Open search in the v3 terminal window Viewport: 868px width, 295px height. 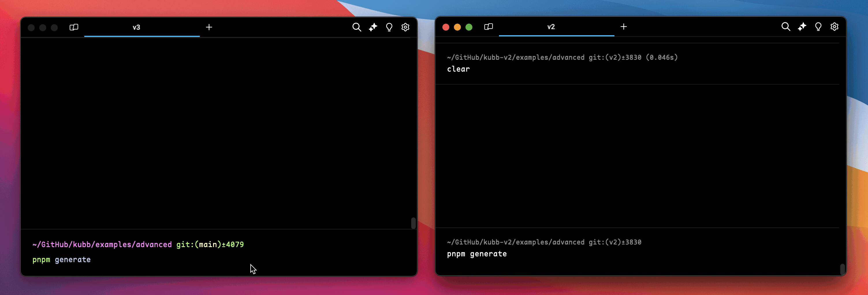point(357,27)
